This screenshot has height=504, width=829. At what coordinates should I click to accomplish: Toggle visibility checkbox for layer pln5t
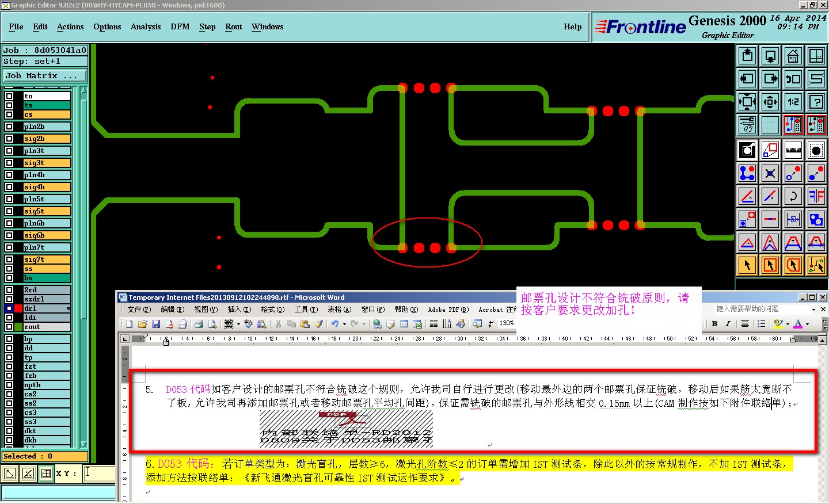(x=9, y=199)
